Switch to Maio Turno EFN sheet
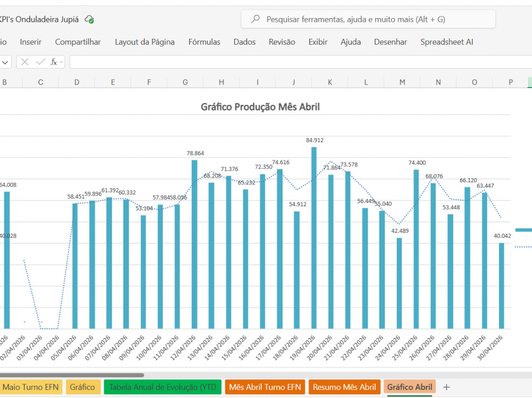This screenshot has height=398, width=532. pos(30,387)
